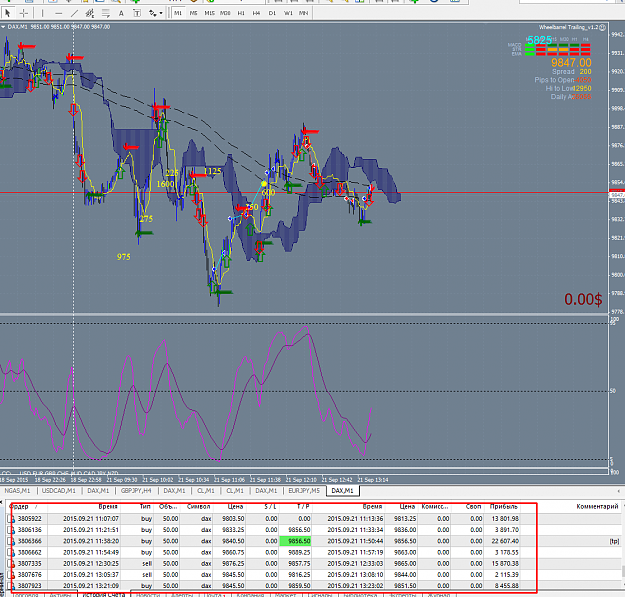625x597 pixels.
Task: Select the active DAX,M1 chart tab
Action: 342,491
